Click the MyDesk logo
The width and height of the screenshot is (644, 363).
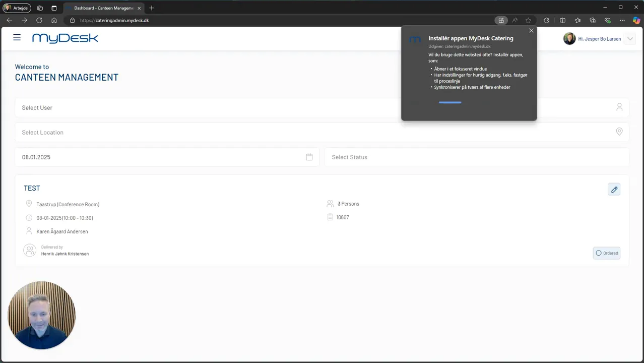65,38
